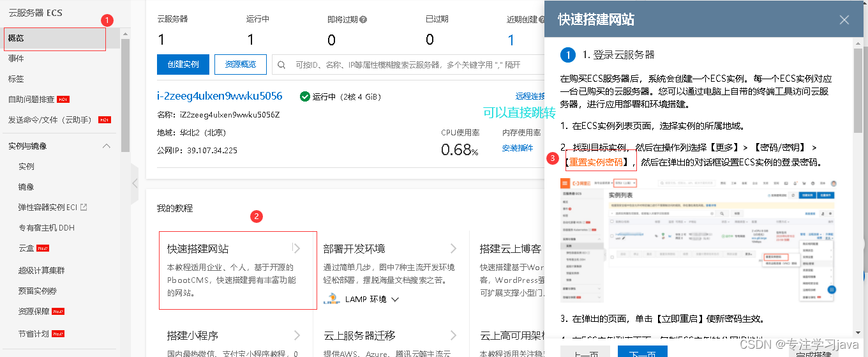Open the 实例列表 tutorial screenshot image
Screen dimensions: 868x357
point(698,240)
